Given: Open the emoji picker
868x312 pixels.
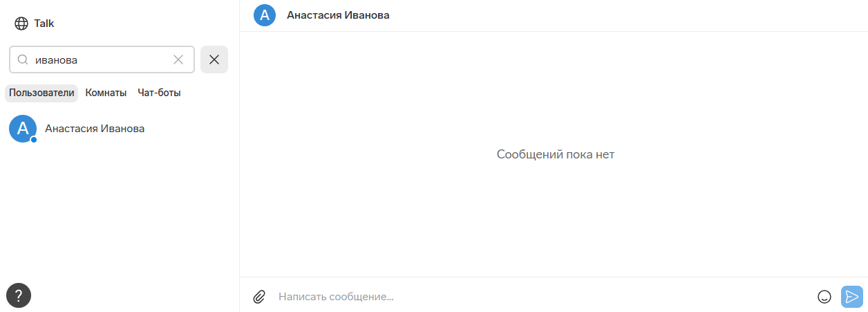Looking at the screenshot, I should coord(824,297).
